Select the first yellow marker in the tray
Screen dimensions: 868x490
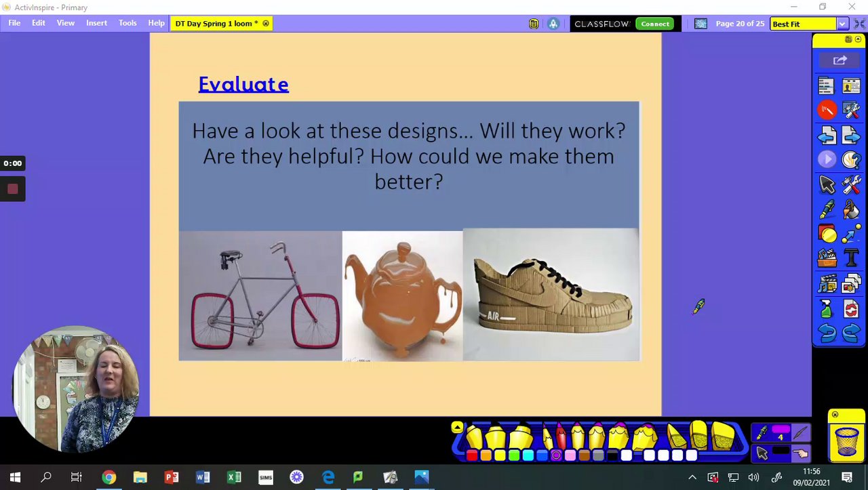(474, 437)
